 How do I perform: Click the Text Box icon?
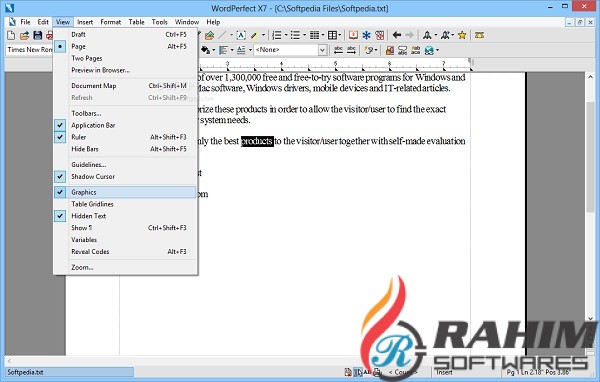pos(241,36)
